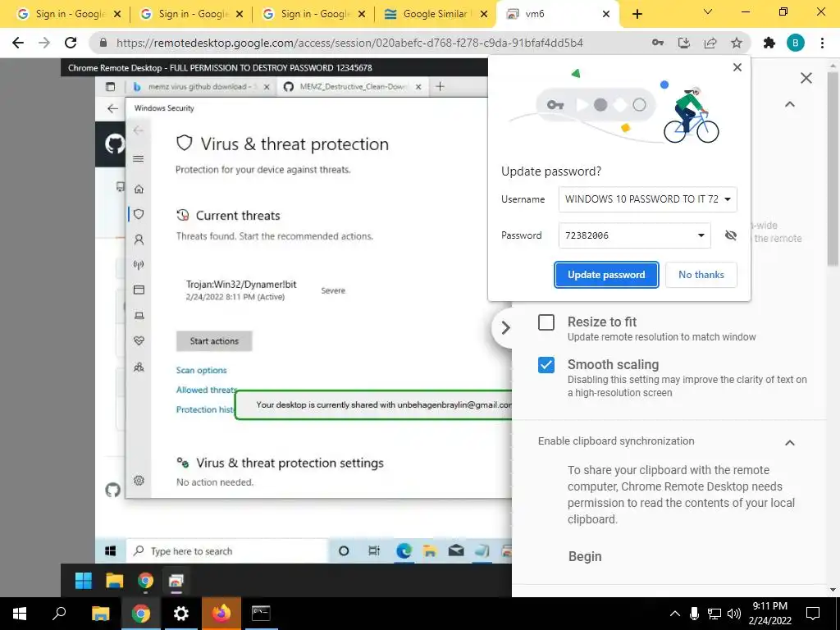
Task: Enable Resize to fit checkbox
Action: click(546, 322)
